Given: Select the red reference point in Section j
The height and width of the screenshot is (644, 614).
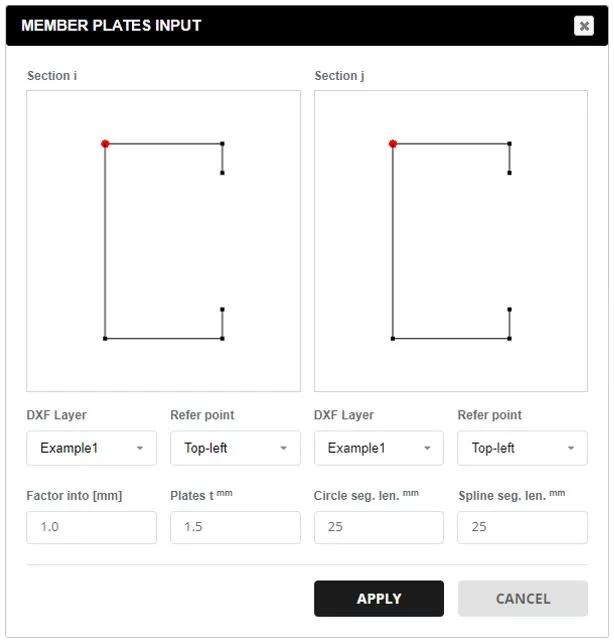Looking at the screenshot, I should [x=393, y=144].
